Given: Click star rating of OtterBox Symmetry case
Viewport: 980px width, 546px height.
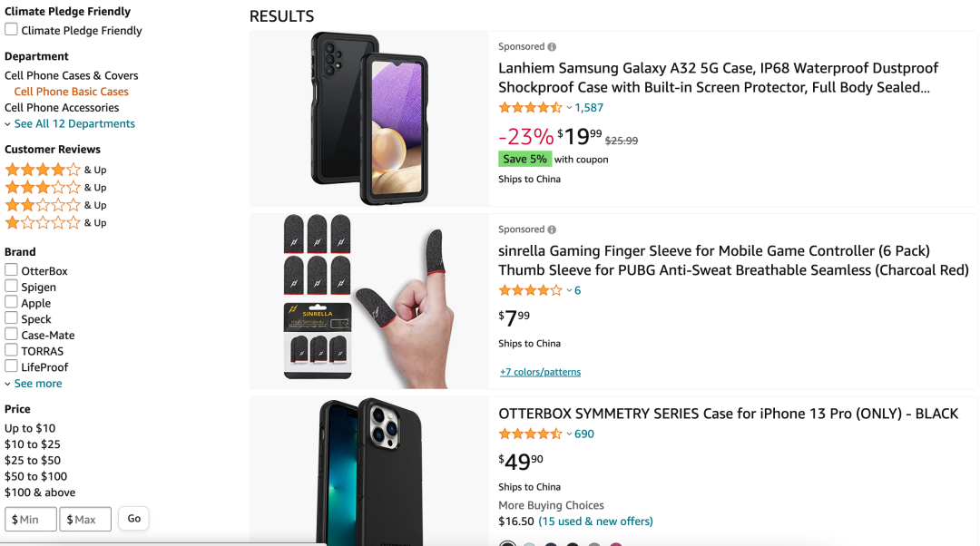Looking at the screenshot, I should click(530, 434).
